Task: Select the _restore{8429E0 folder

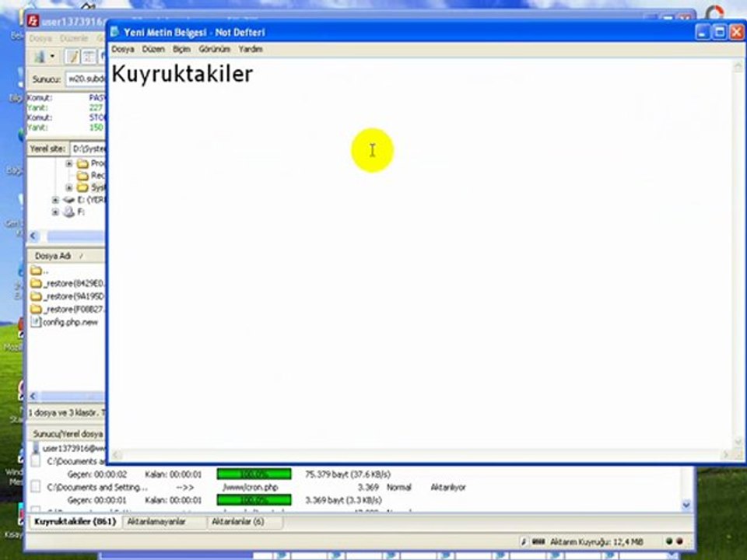Action: [67, 283]
